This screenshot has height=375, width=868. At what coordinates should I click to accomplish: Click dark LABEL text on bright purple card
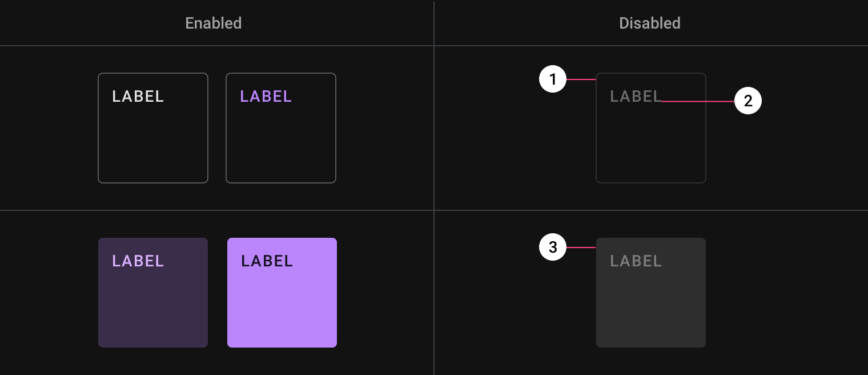pyautogui.click(x=267, y=261)
